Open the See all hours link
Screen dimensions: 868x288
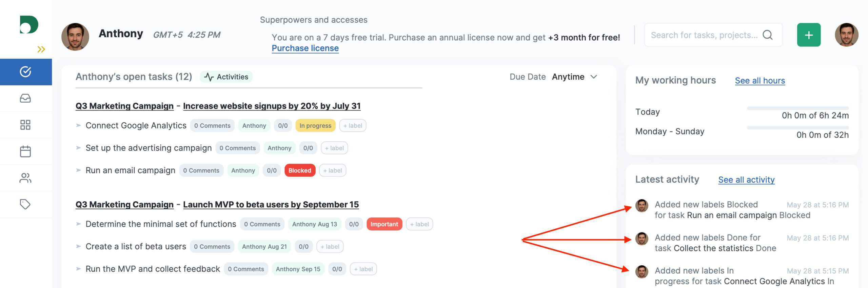(x=760, y=81)
